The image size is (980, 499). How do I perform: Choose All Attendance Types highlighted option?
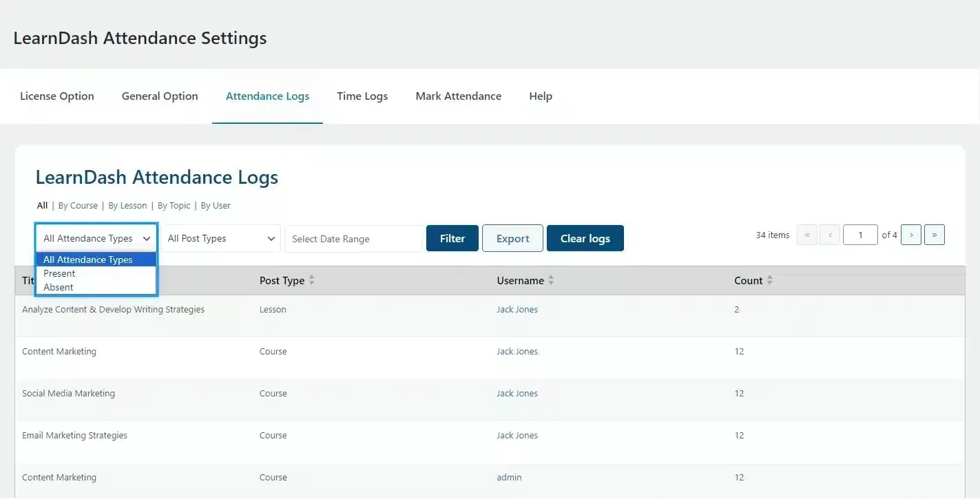pyautogui.click(x=87, y=259)
